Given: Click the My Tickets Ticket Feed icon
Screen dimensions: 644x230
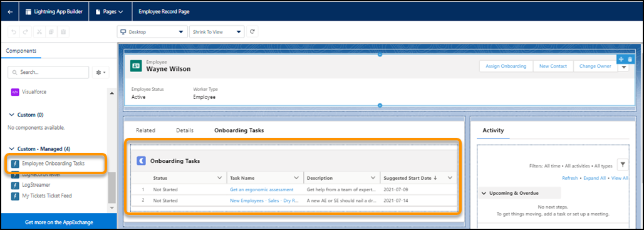Looking at the screenshot, I should (15, 196).
